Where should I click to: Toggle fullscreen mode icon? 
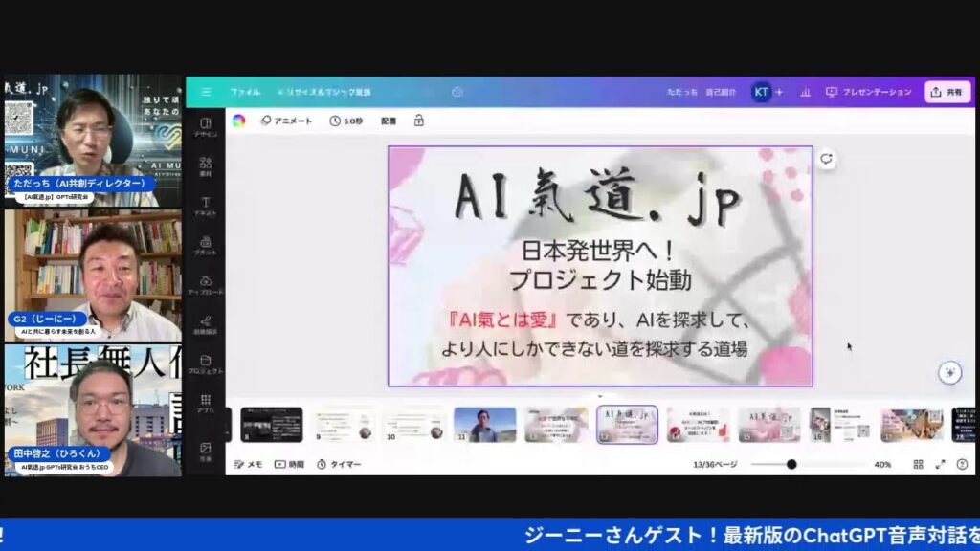[x=940, y=464]
